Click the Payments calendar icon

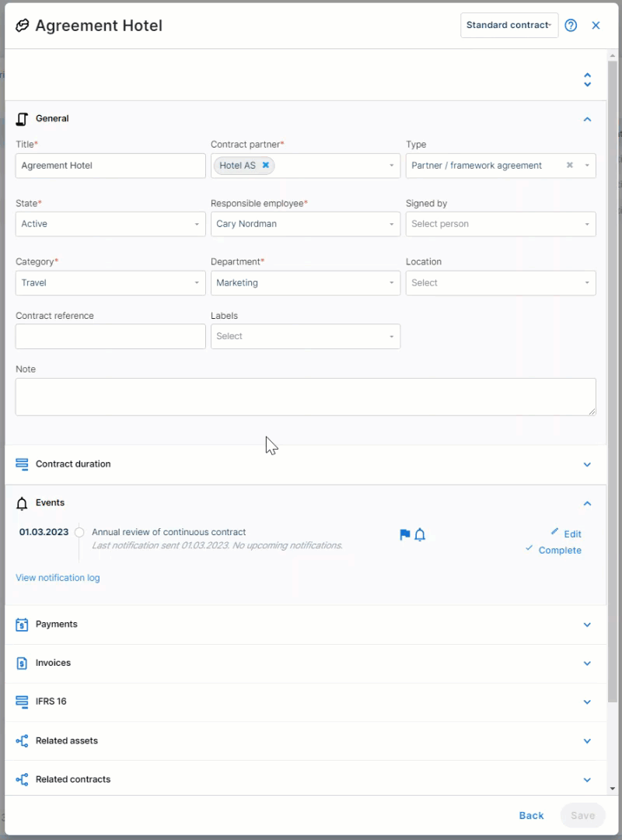point(22,625)
